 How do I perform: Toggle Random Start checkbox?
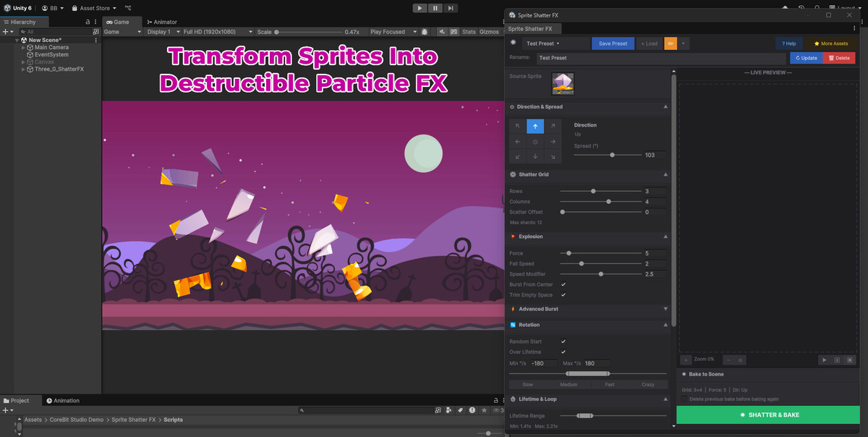(x=563, y=341)
